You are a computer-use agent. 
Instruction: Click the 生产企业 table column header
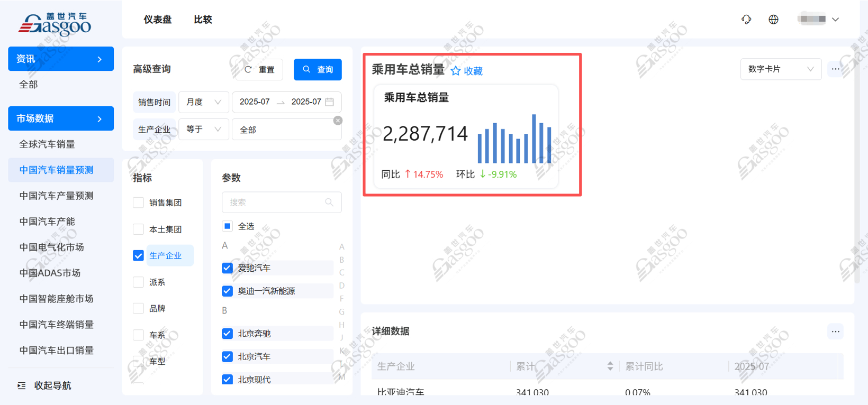point(396,366)
